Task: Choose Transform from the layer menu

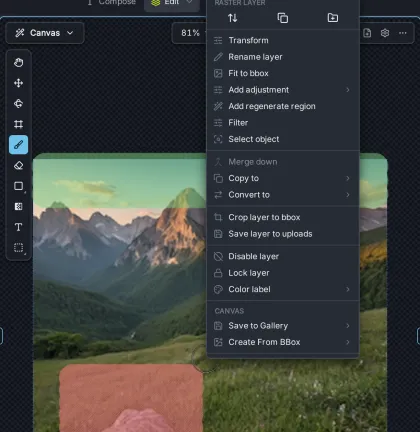Action: 283,40
